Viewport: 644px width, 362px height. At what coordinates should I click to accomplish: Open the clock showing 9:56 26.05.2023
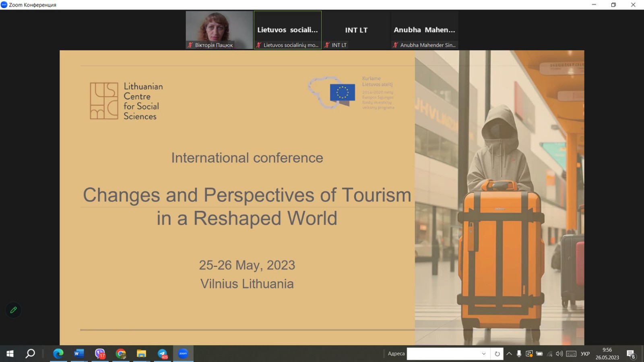[607, 354]
